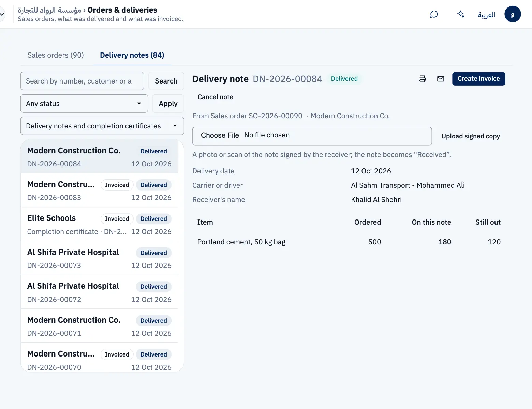Open the Delivery notes and completion certificates dropdown
The image size is (532, 409).
(102, 126)
